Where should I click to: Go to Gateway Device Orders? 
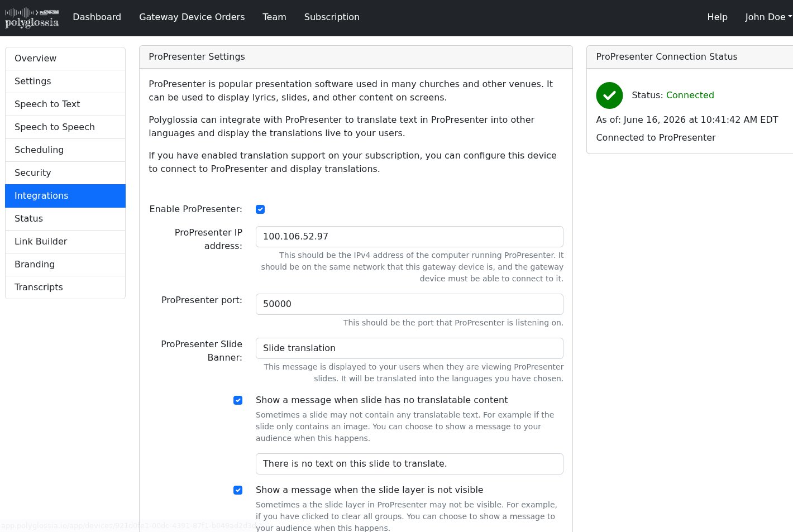tap(192, 17)
